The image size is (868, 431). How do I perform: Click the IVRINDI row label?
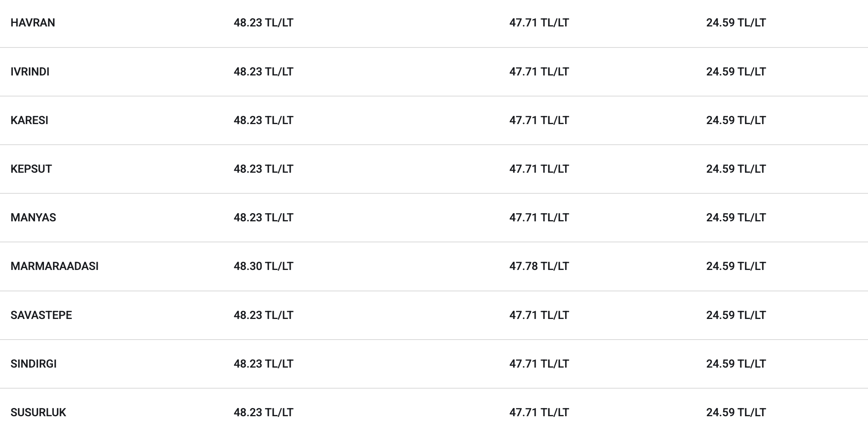30,72
